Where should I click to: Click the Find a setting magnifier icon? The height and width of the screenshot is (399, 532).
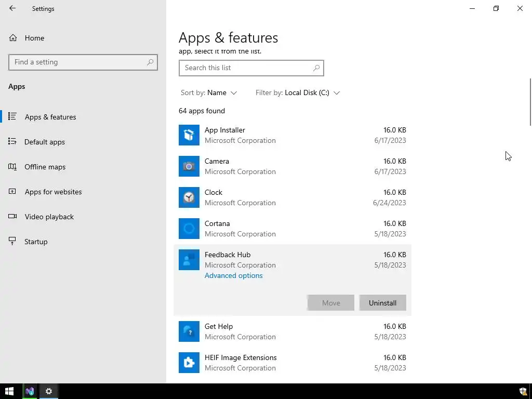150,62
